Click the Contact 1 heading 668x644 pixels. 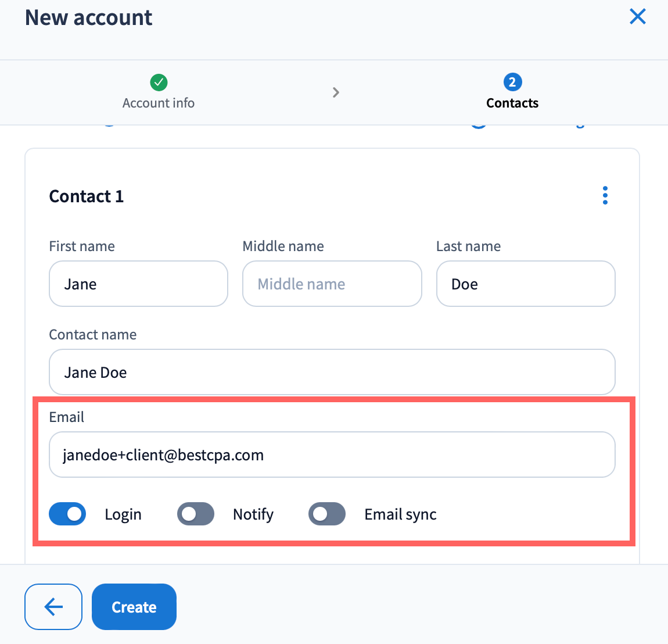point(87,196)
